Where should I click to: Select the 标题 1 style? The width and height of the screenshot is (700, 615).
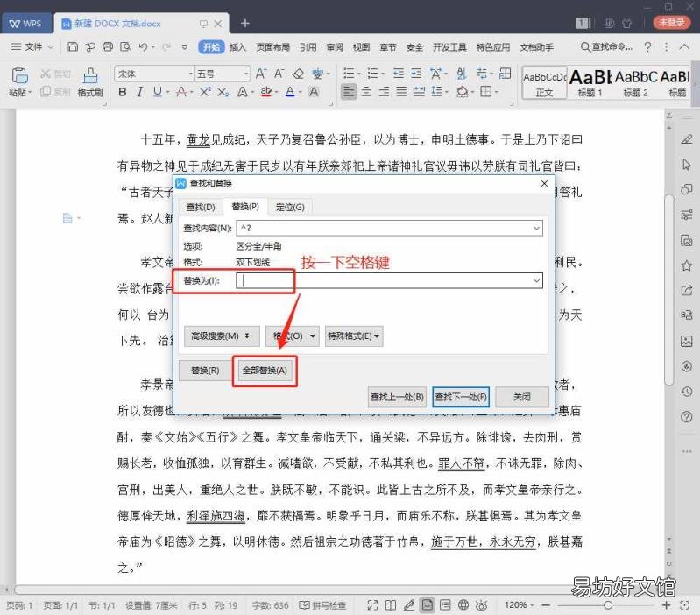click(x=590, y=84)
